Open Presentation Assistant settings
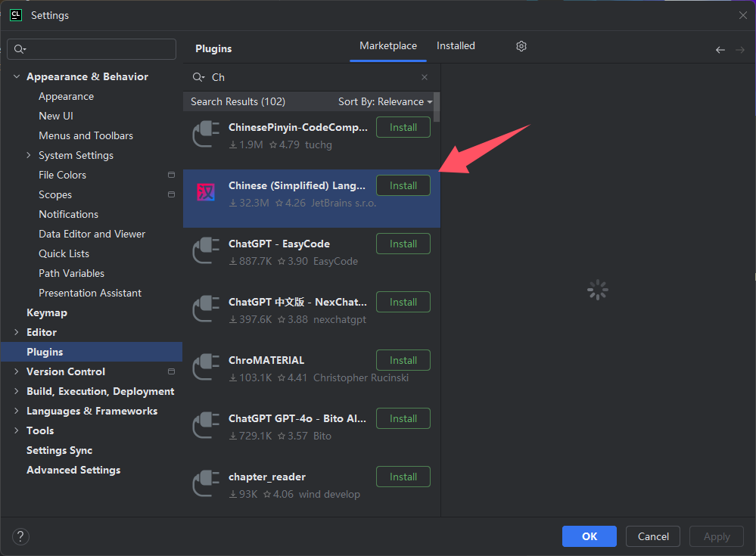The image size is (756, 556). click(x=90, y=293)
